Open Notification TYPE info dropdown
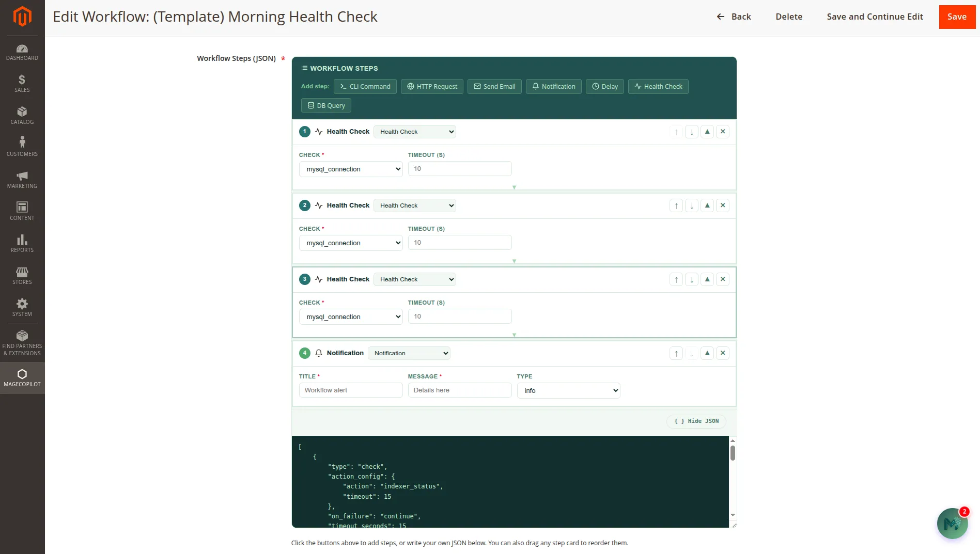This screenshot has height=554, width=980. tap(568, 391)
